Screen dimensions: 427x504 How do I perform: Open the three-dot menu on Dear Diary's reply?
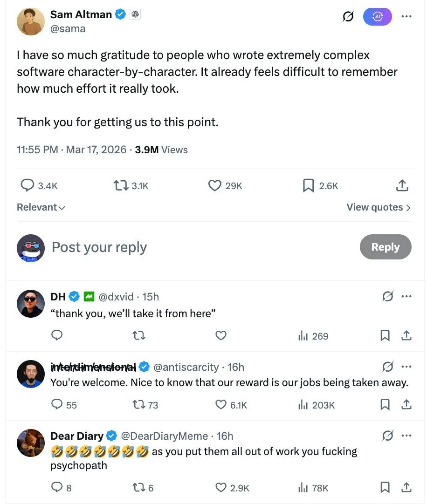406,436
